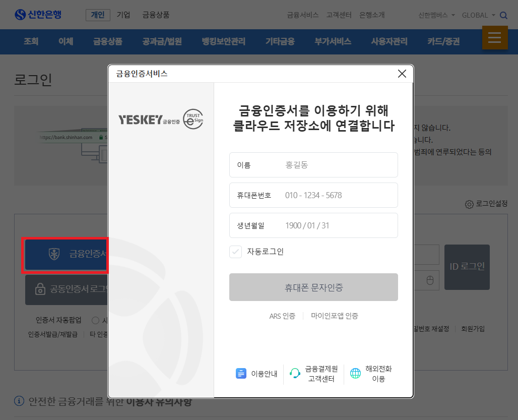Open the hamburger menu in the navigation bar
518x420 pixels.
(495, 38)
